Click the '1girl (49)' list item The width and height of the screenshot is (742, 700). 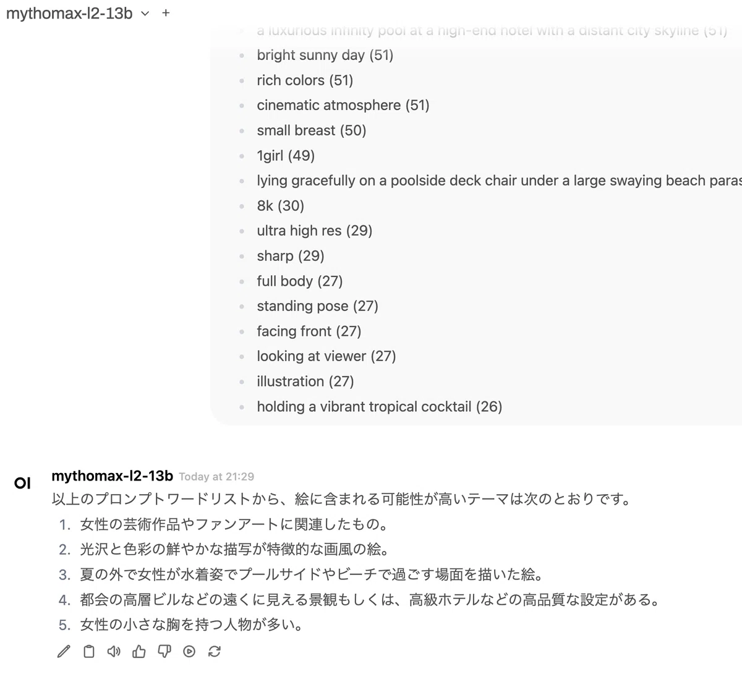(x=286, y=155)
